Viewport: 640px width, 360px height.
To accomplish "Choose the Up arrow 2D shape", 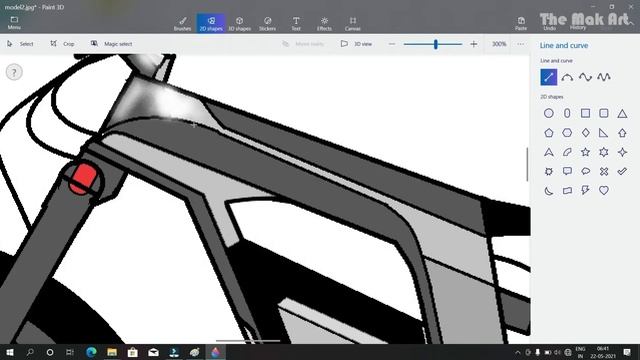I will [622, 133].
